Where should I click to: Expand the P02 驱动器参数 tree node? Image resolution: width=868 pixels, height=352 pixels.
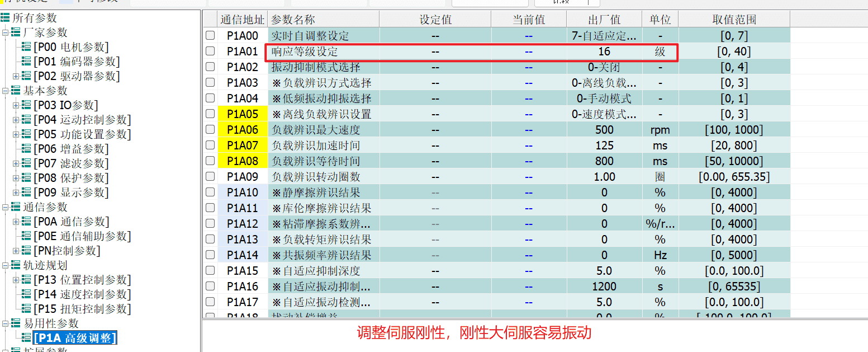pos(16,76)
